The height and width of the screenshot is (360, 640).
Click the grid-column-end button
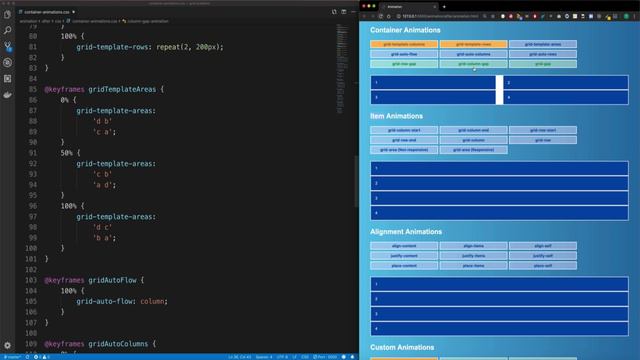coord(473,130)
